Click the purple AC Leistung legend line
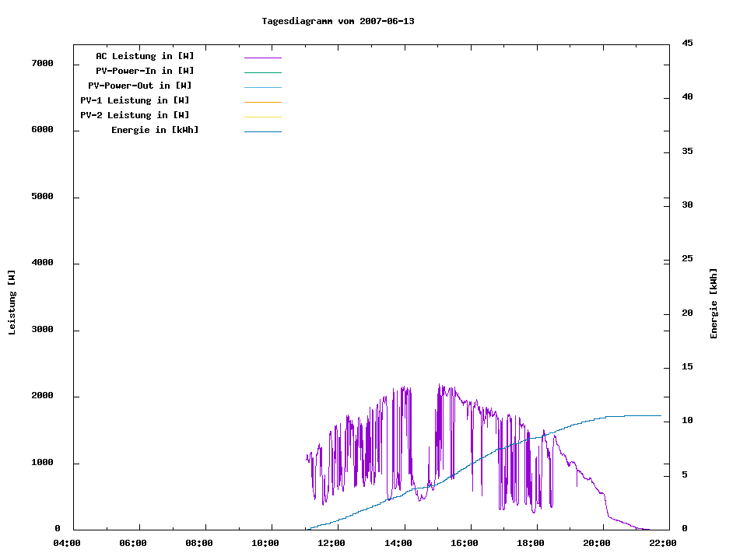Viewport: 747px width, 560px height. 262,58
